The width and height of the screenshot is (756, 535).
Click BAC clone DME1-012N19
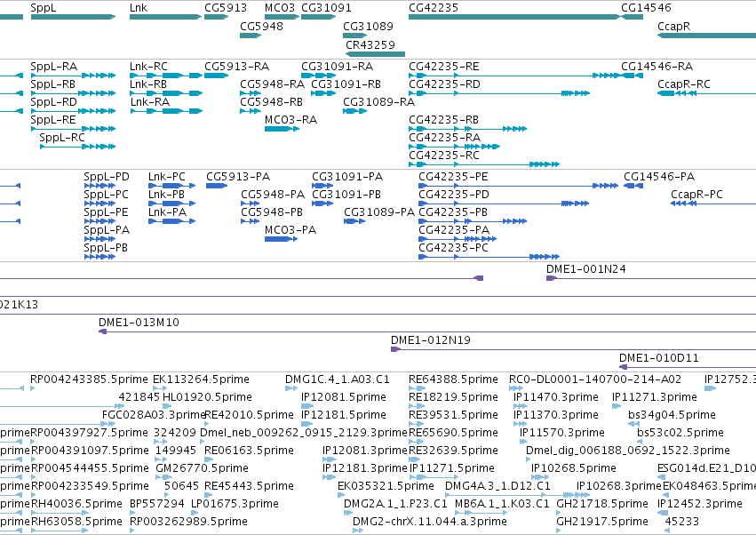pyautogui.click(x=573, y=349)
